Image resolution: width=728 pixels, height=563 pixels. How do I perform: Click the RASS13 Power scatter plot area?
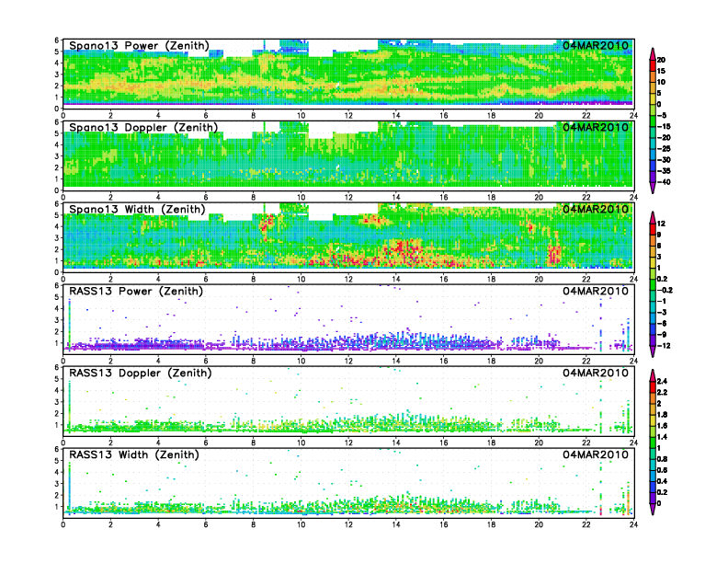pos(348,319)
